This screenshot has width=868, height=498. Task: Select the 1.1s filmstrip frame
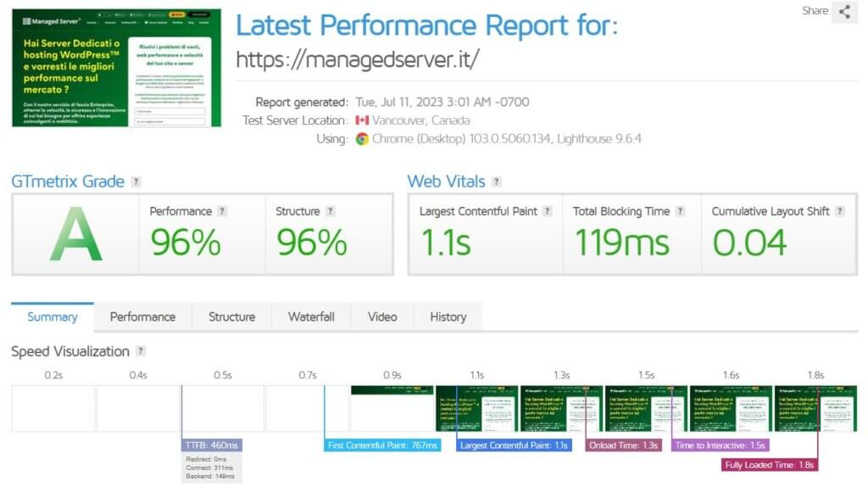coord(476,409)
